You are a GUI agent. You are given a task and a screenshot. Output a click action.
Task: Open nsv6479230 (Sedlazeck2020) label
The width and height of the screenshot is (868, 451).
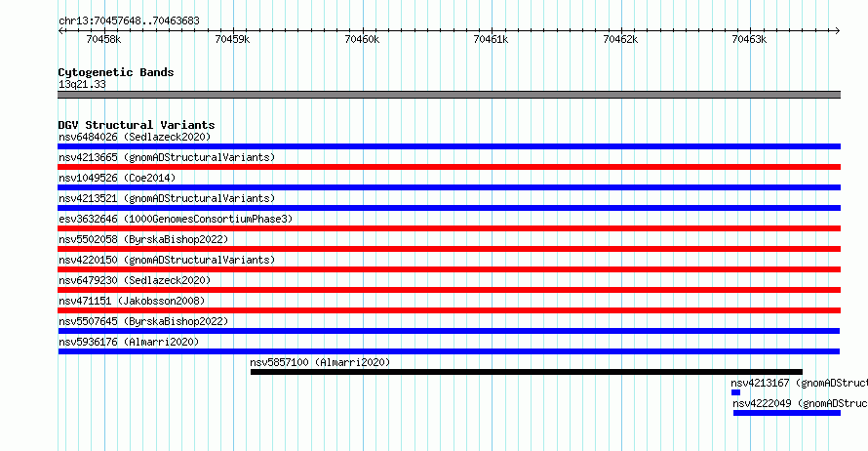[x=135, y=280]
